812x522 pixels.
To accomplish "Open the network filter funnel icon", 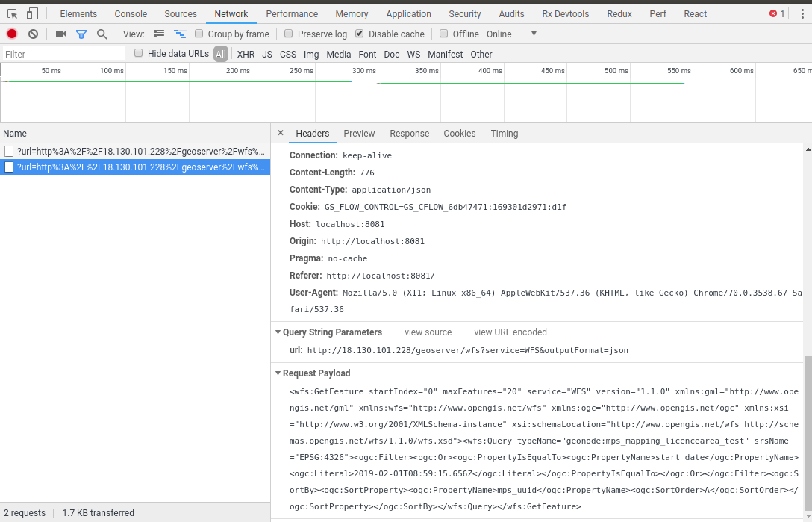I will point(82,34).
